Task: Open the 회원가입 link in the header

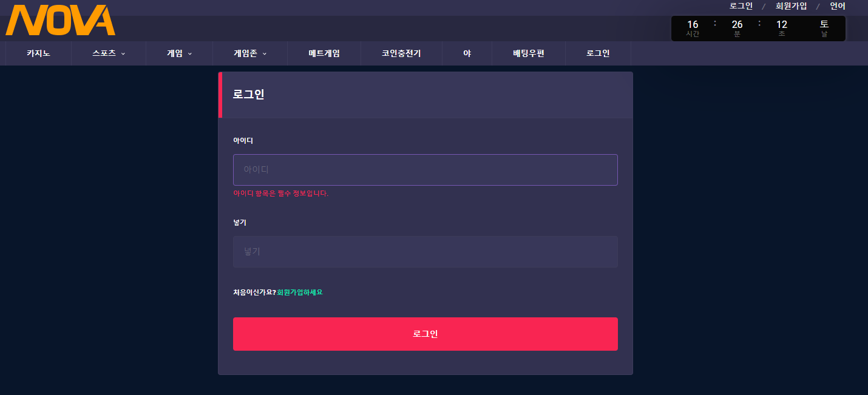Action: point(791,6)
